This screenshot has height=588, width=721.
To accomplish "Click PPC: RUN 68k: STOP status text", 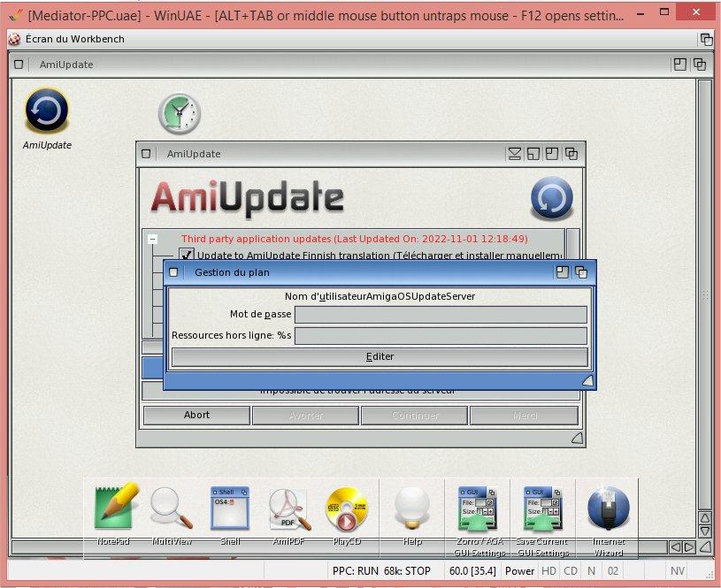I will 381,571.
